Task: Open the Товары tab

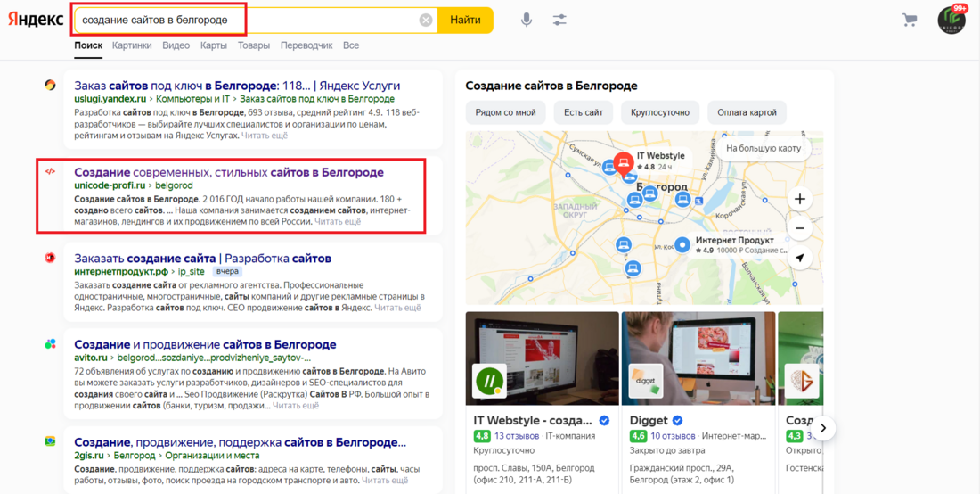Action: click(254, 45)
